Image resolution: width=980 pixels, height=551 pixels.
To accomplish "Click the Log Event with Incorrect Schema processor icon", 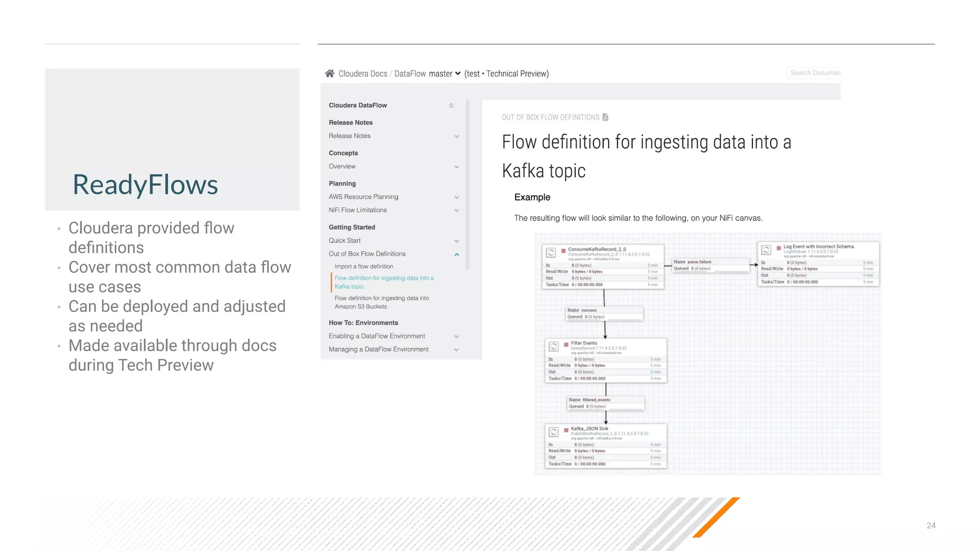I will (766, 250).
